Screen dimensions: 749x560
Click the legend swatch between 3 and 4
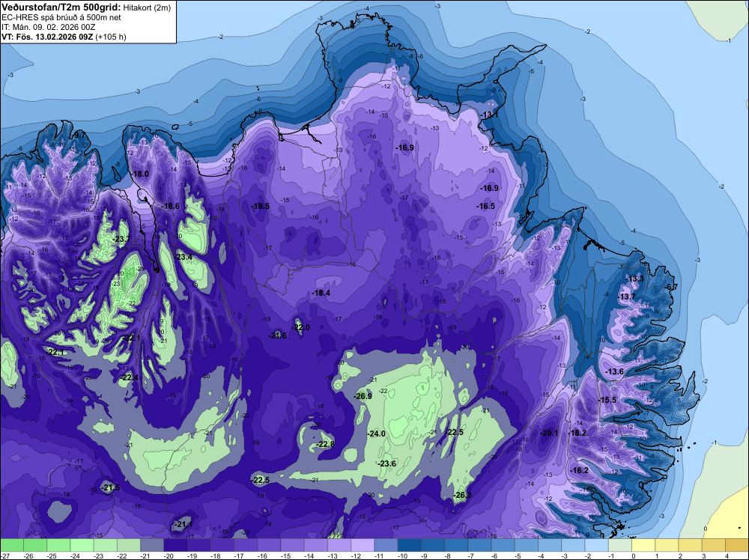(714, 545)
